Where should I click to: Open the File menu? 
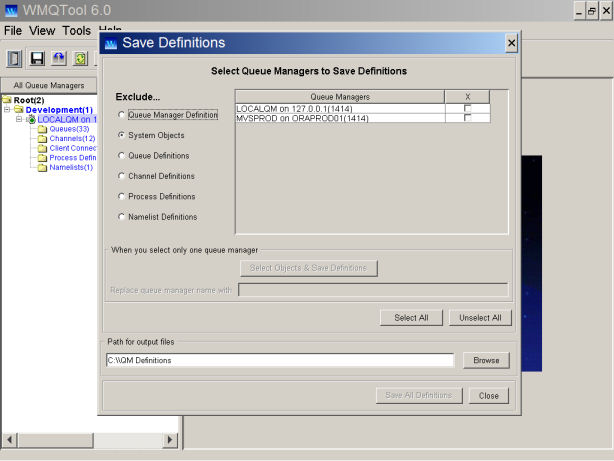pos(13,31)
